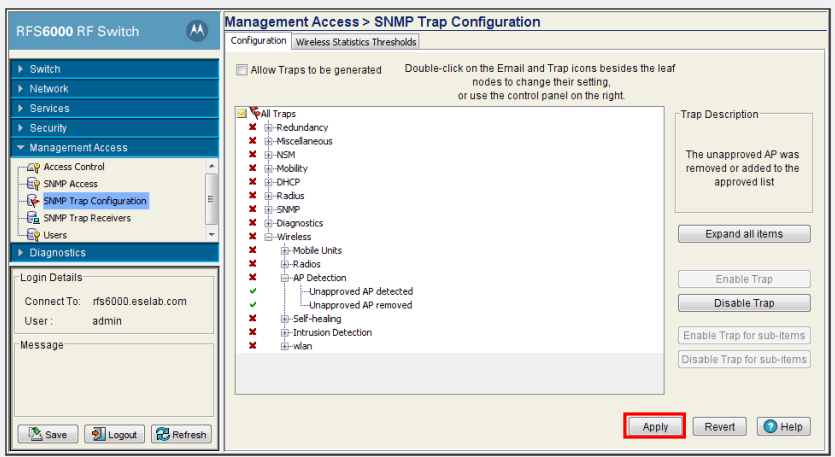Click green check beside Unapproved AP removed
835x457 pixels.
[253, 305]
